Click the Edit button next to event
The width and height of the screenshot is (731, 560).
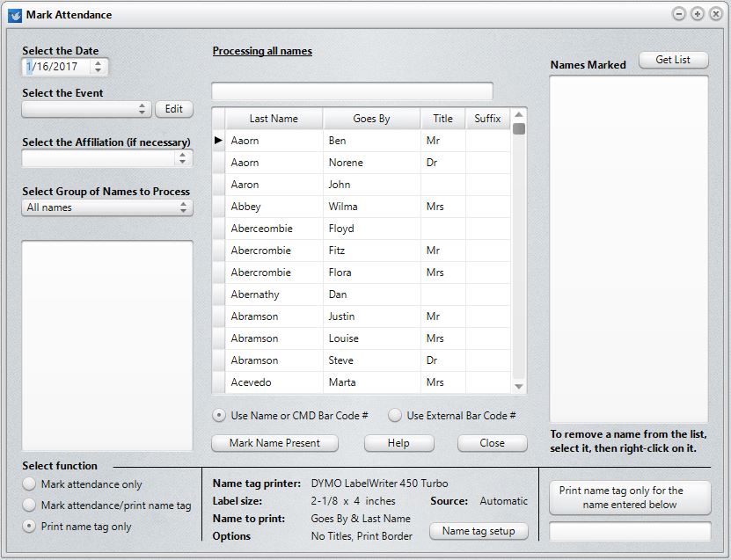coord(174,109)
